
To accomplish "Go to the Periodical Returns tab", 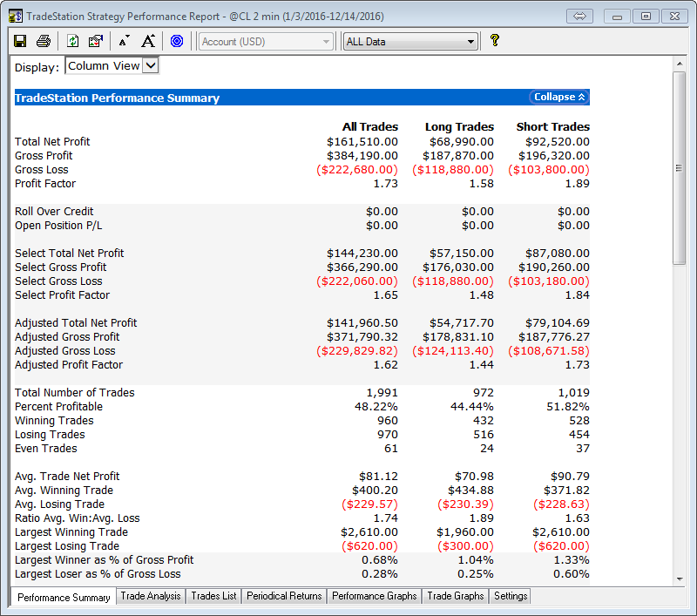I will pyautogui.click(x=284, y=596).
